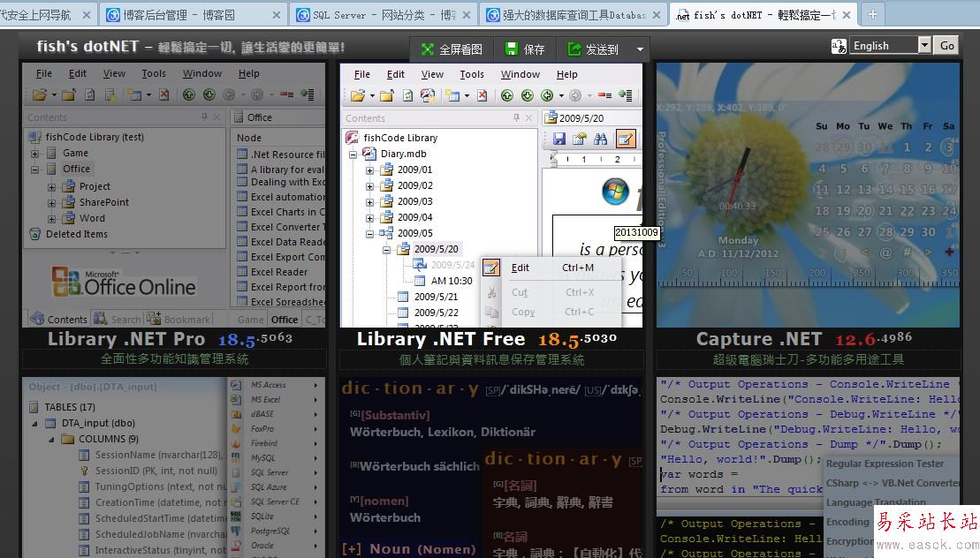980x558 pixels.
Task: Click the green back arrow in Library .NET Free toolbar
Action: 547,95
